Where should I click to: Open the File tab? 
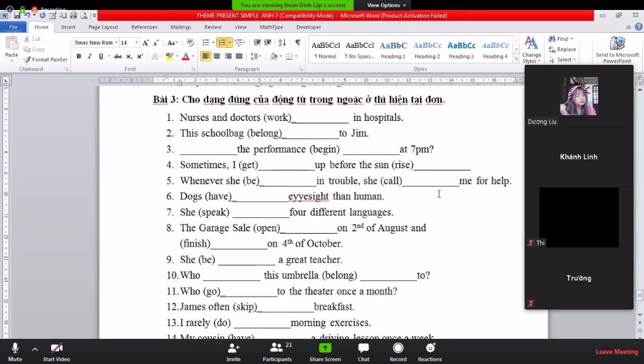(x=13, y=27)
